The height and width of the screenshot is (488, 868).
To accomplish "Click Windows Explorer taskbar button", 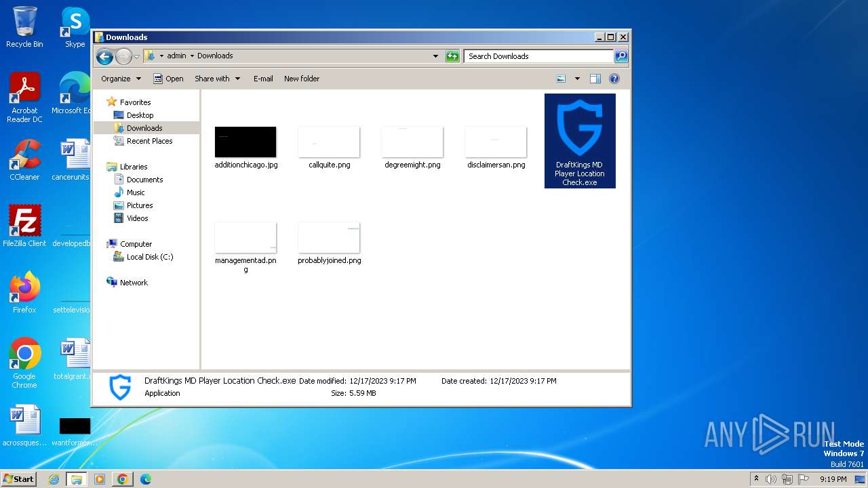I will coord(77,479).
